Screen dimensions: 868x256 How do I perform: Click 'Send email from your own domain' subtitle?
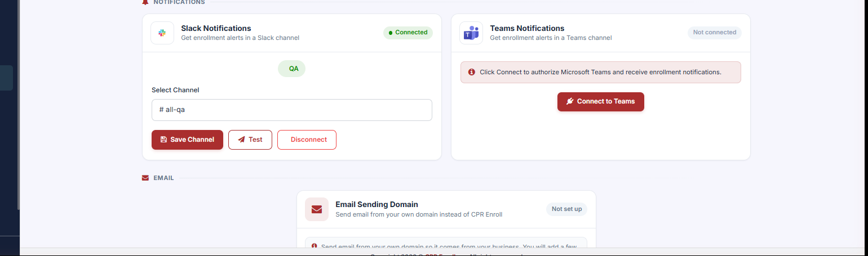419,214
